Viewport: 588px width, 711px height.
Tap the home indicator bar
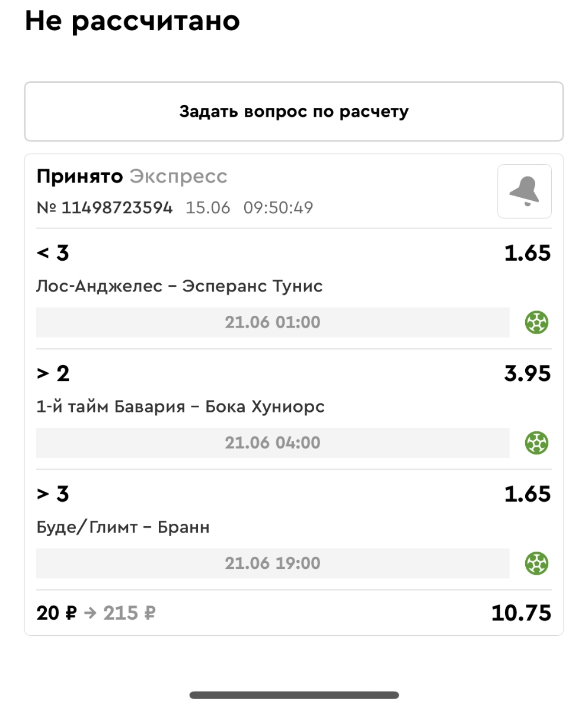(294, 695)
